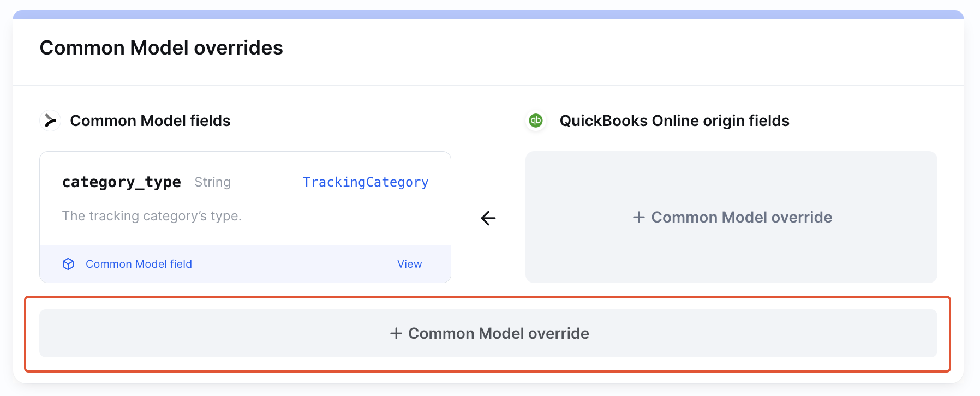Image resolution: width=980 pixels, height=396 pixels.
Task: Click the blue accent bar at top
Action: 488,15
